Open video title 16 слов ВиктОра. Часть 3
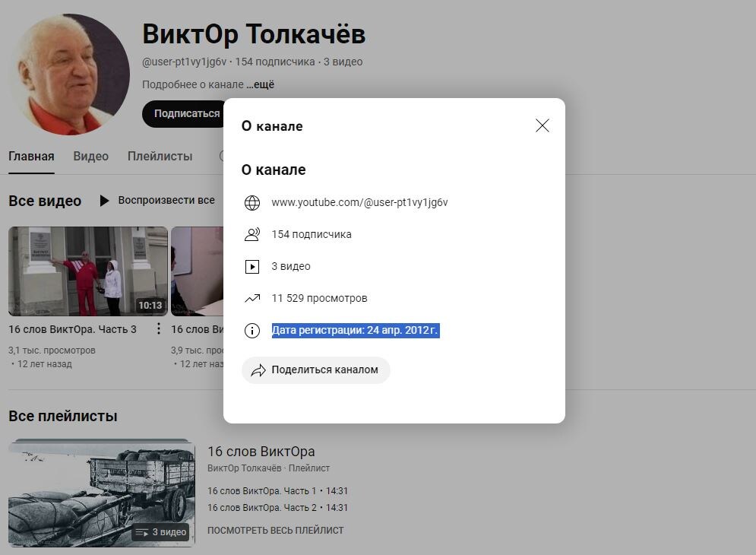The height and width of the screenshot is (555, 756). pos(72,330)
